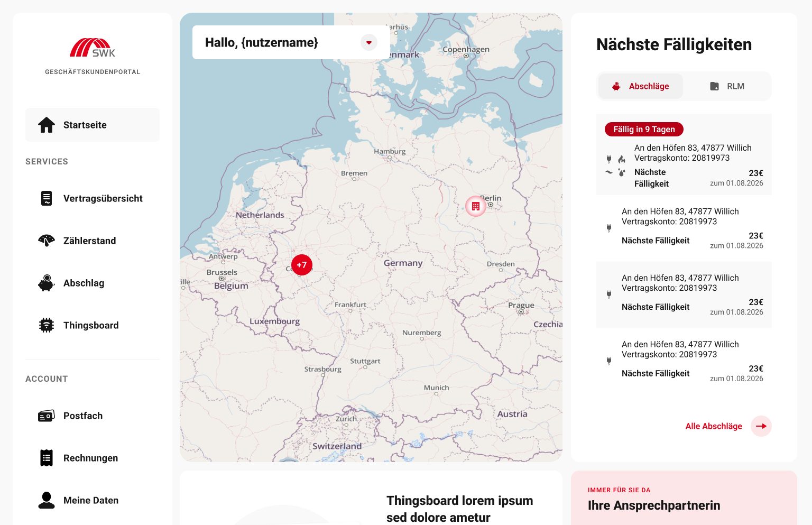Click the Hamburg label on the map
Viewport: 812px width, 525px height.
tap(390, 151)
